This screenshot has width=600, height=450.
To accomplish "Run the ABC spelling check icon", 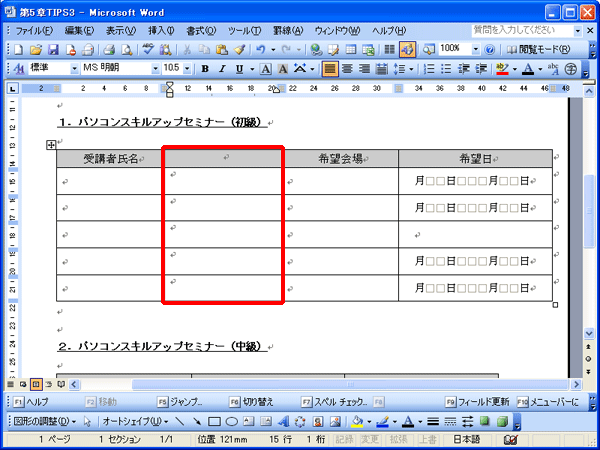I will (x=148, y=49).
